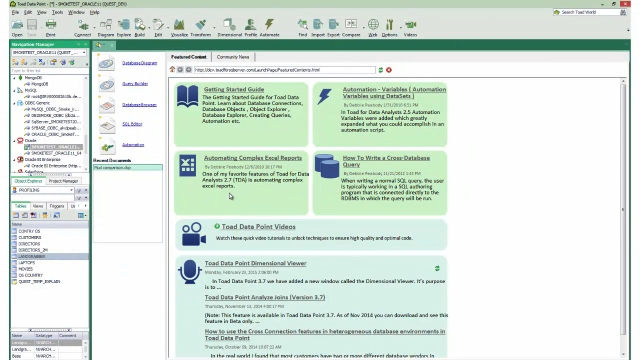Open the Automation link
This screenshot has height=360, width=640.
(x=133, y=145)
